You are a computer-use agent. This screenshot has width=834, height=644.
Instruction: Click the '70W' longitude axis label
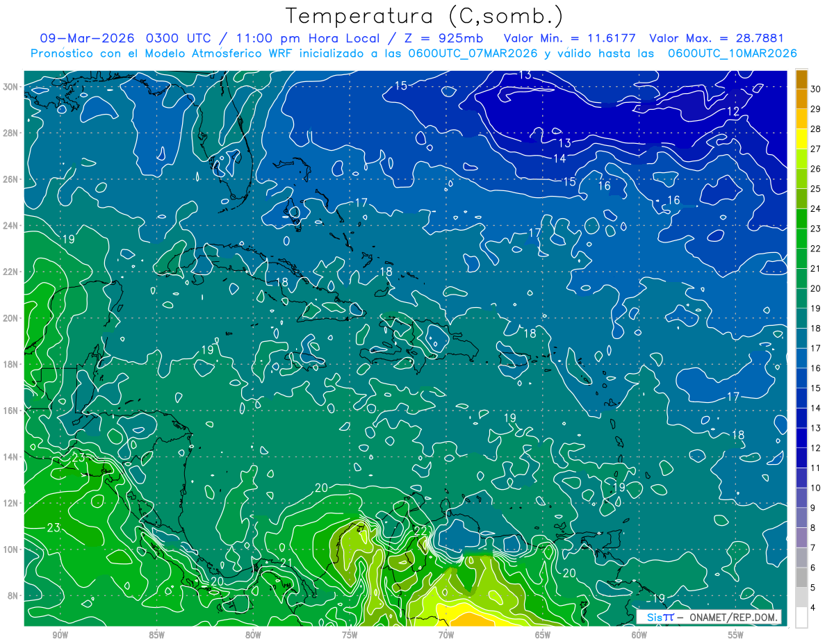point(446,636)
